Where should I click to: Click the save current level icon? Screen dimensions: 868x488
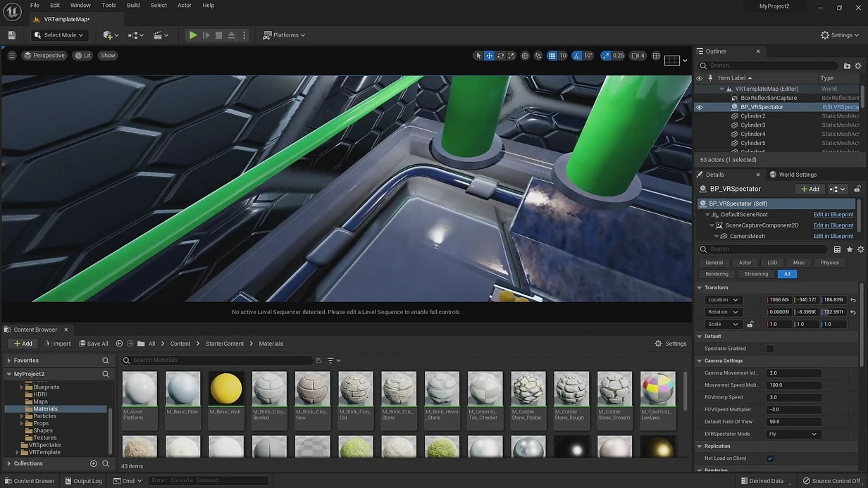(x=11, y=35)
